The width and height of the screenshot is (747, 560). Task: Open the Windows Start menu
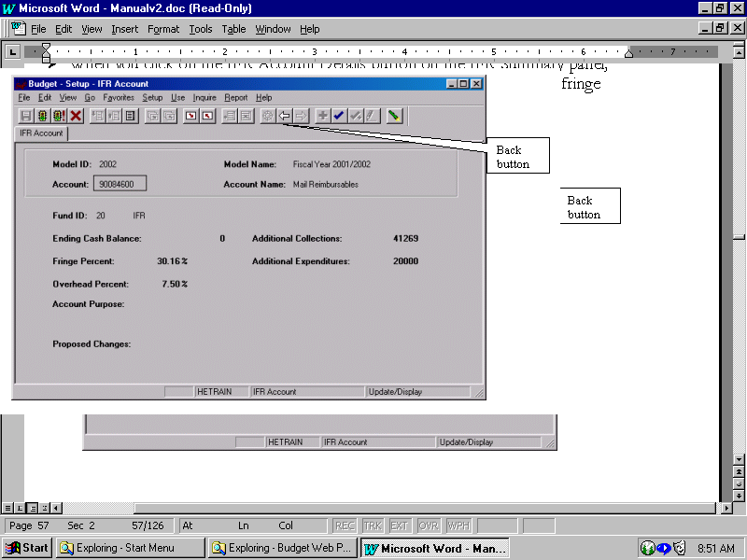click(x=27, y=548)
